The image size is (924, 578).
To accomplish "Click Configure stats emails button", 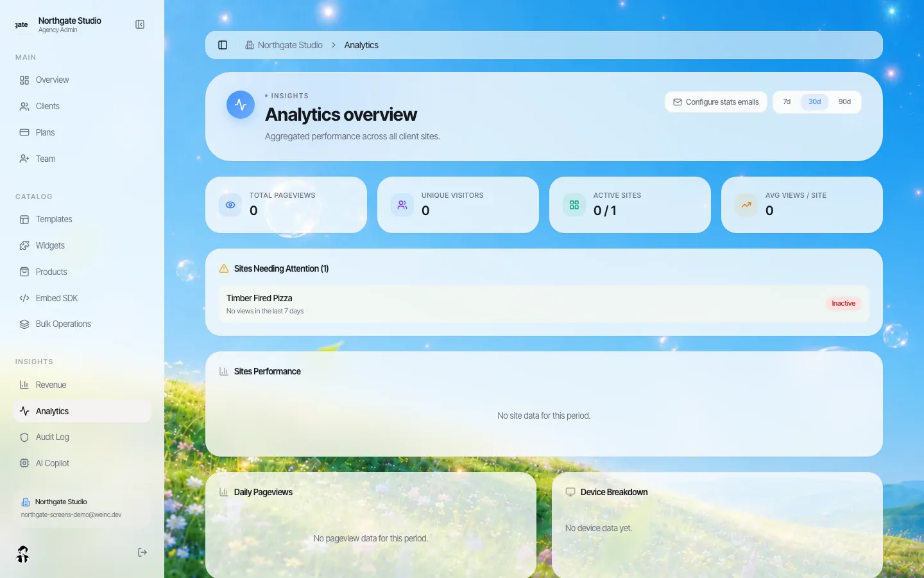I will (x=716, y=102).
